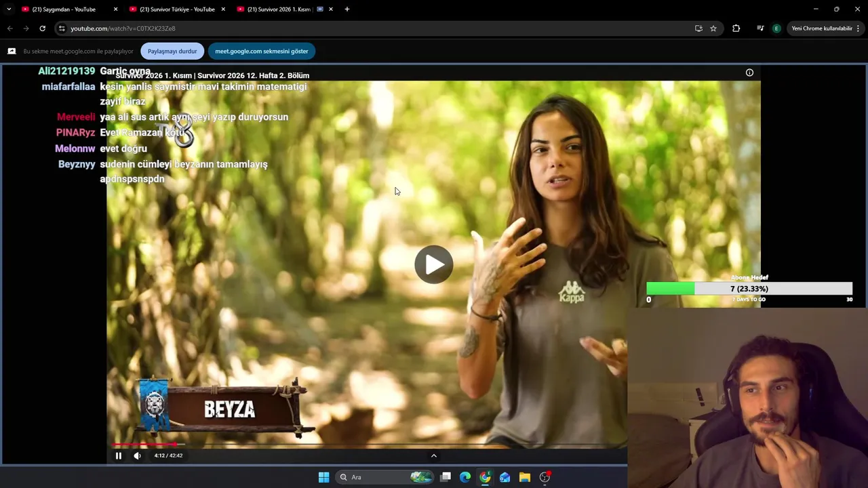Open the Windows Start menu

point(323,477)
